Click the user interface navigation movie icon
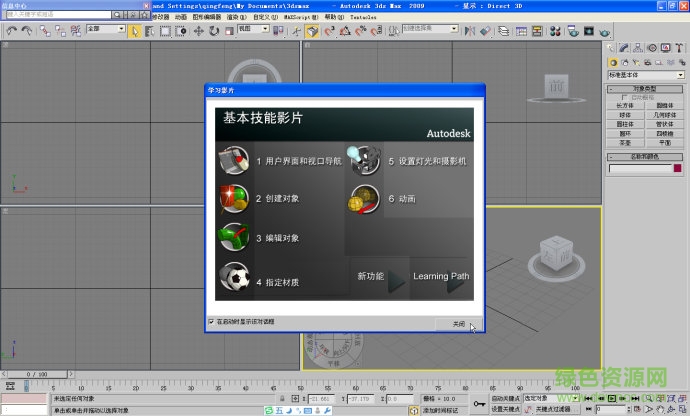Image resolution: width=690 pixels, height=416 pixels. [233, 160]
